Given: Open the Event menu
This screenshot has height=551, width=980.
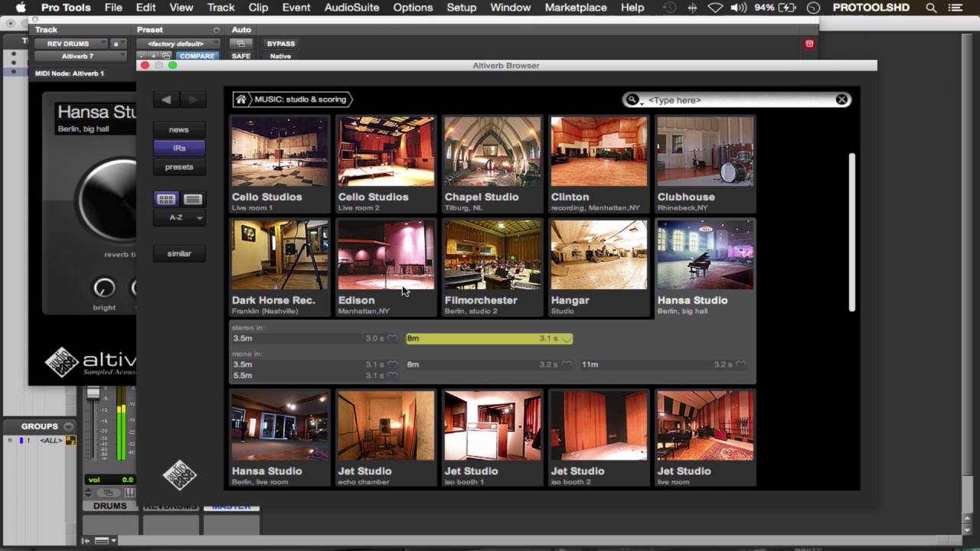Looking at the screenshot, I should click(x=296, y=8).
